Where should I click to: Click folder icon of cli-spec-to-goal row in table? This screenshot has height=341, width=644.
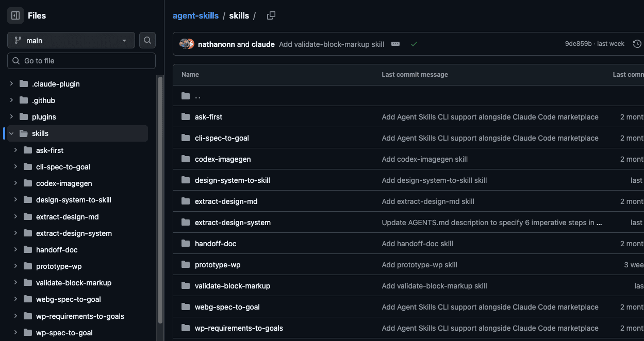[x=186, y=138]
